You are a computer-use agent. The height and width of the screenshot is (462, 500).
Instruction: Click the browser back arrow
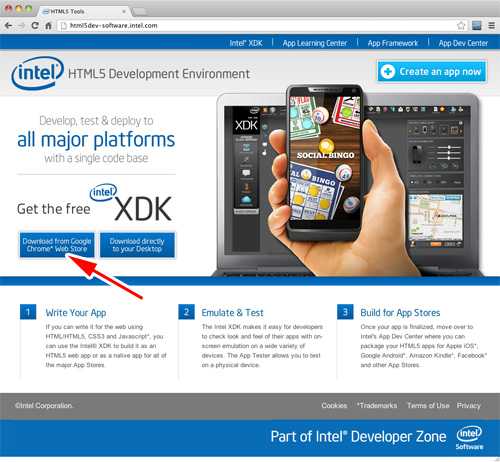[x=8, y=25]
